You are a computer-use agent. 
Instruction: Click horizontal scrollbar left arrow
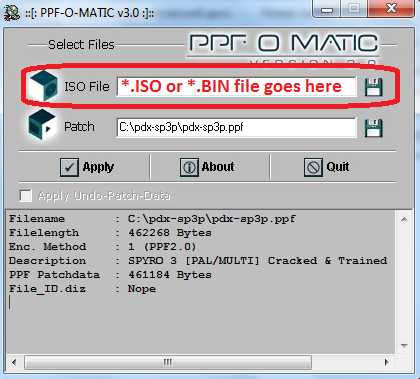pos(14,362)
